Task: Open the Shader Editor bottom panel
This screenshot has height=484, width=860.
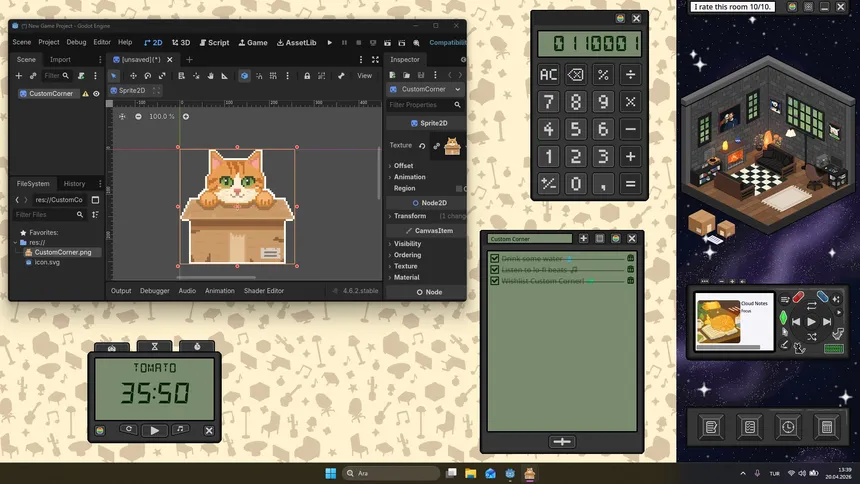Action: pyautogui.click(x=264, y=291)
